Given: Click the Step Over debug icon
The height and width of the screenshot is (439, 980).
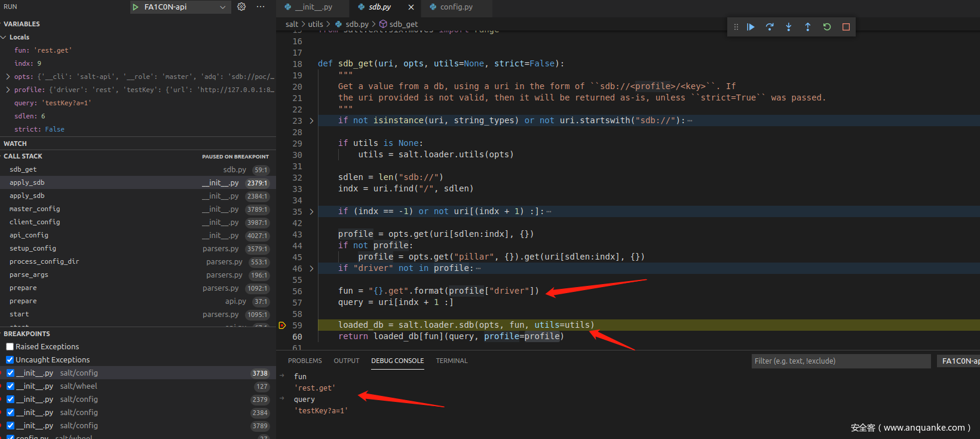Looking at the screenshot, I should point(770,27).
